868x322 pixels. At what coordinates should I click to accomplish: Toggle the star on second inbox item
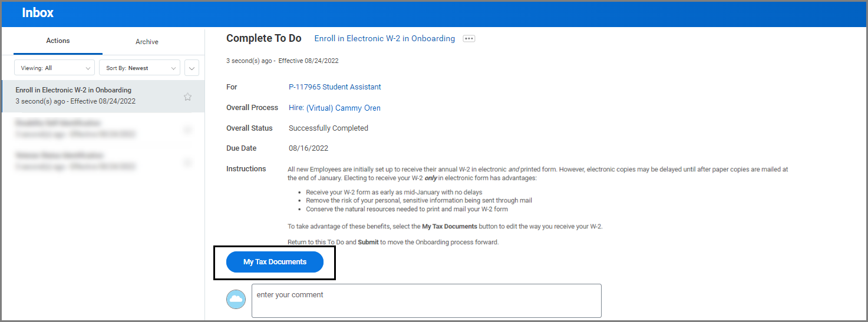click(187, 130)
